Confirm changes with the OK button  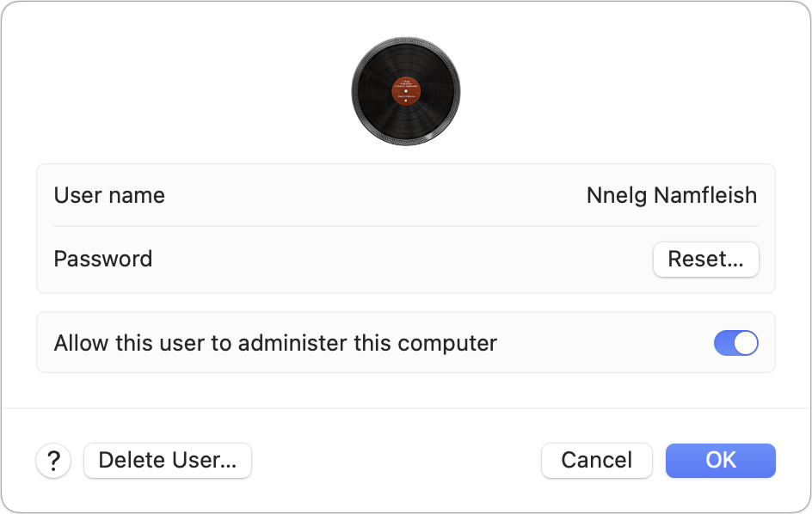(x=720, y=461)
